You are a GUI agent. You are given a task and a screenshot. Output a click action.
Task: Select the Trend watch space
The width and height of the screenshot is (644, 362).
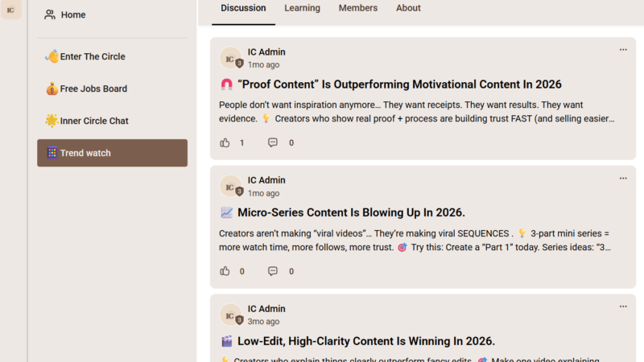point(112,153)
